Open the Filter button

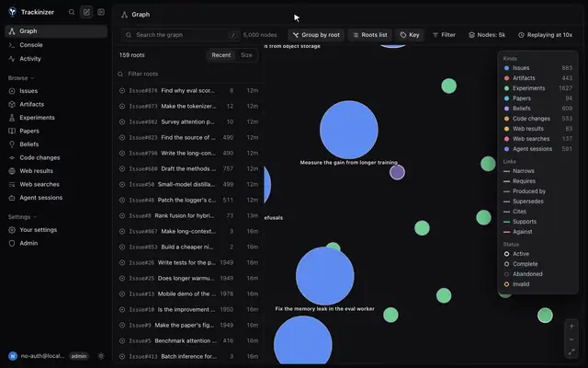[x=444, y=35]
